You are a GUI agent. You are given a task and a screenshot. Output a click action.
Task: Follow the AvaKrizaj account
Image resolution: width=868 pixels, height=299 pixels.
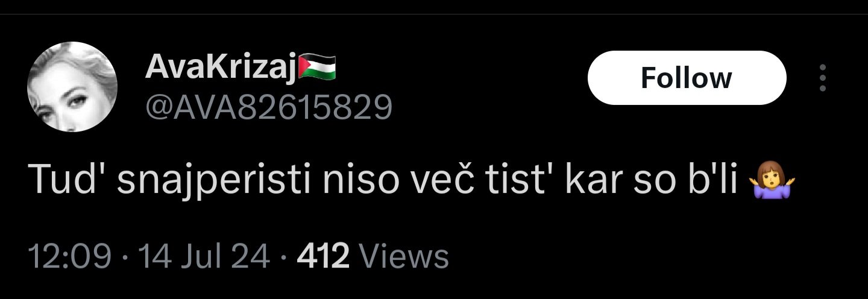pyautogui.click(x=687, y=78)
